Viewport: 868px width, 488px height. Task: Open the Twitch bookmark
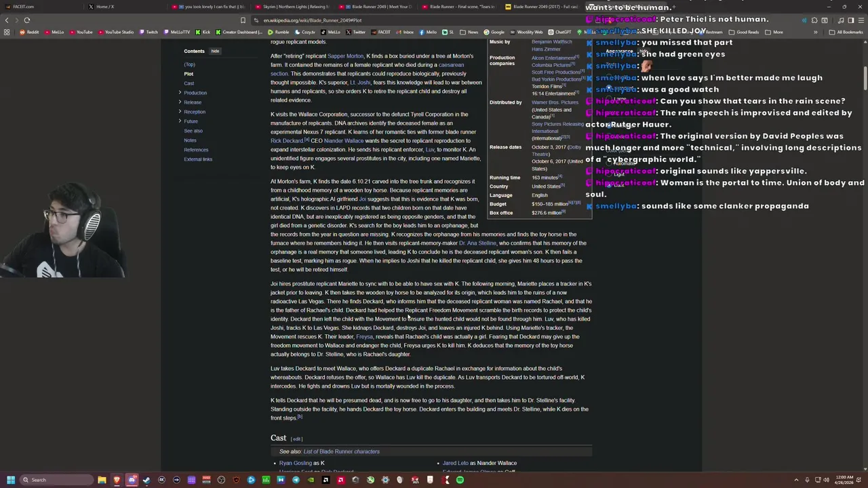(x=149, y=32)
